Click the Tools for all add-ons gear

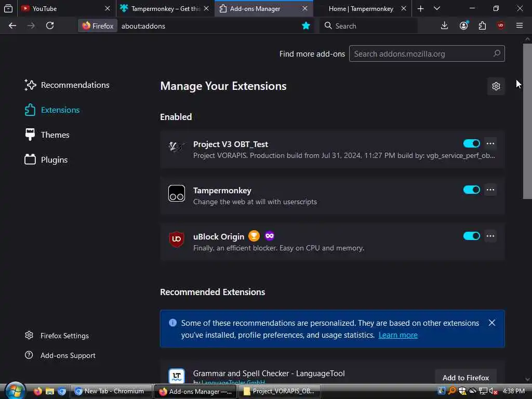(496, 86)
